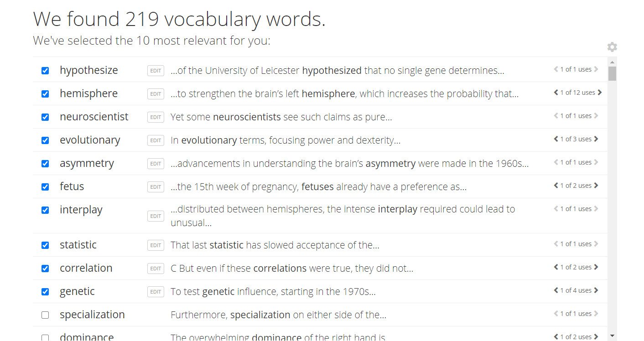This screenshot has width=644, height=341.
Task: Click the correlation word entry
Action: [86, 268]
